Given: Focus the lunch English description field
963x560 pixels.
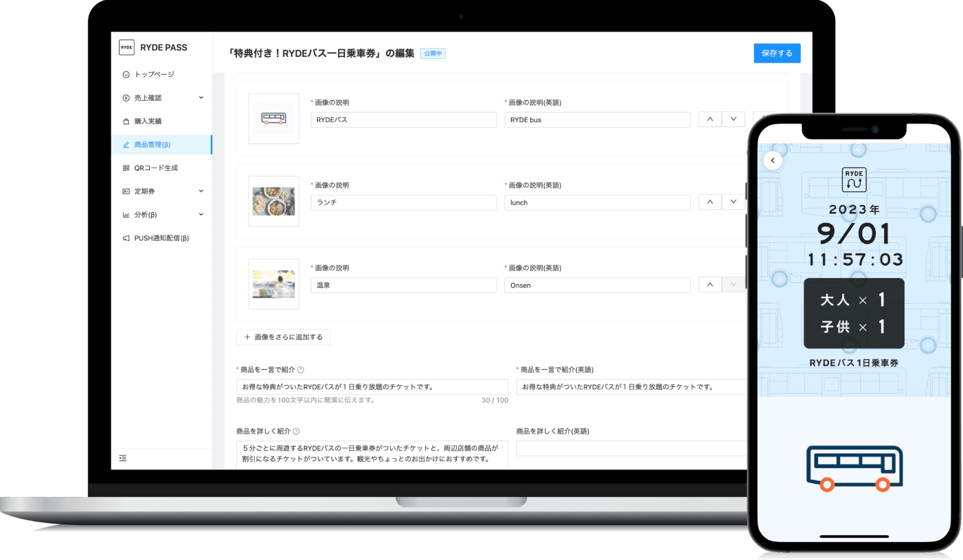Looking at the screenshot, I should [598, 202].
